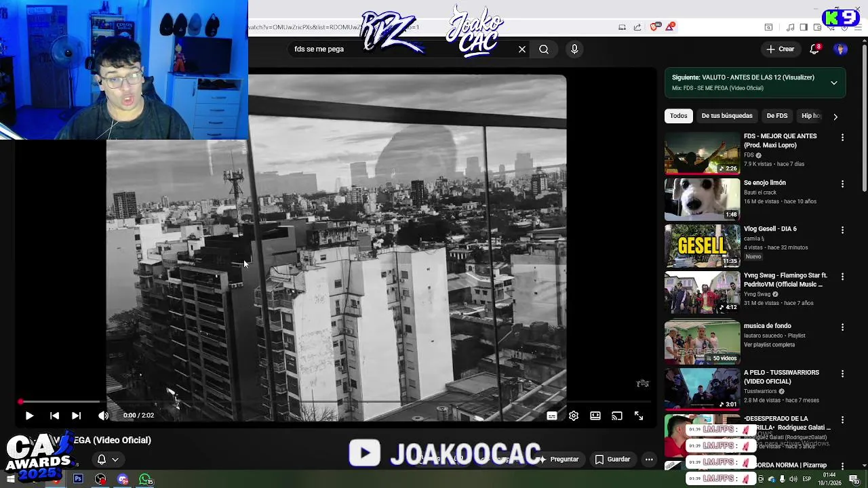Screen dimensions: 868x488
Task: Open Brave Shields icon in address bar
Action: point(654,27)
